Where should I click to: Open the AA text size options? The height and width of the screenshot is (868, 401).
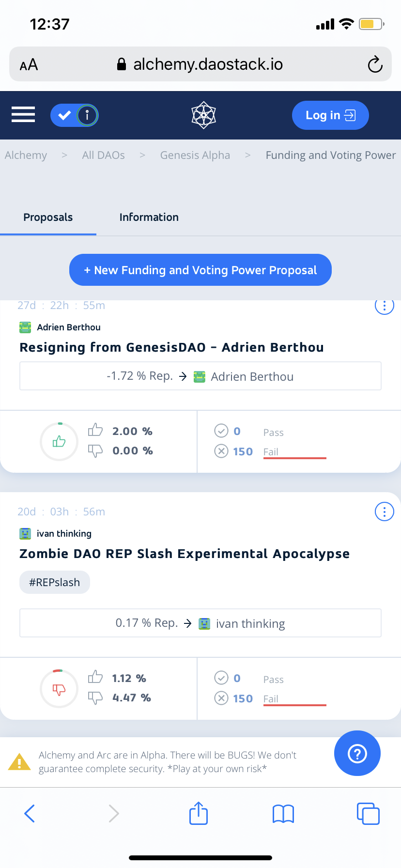click(29, 64)
